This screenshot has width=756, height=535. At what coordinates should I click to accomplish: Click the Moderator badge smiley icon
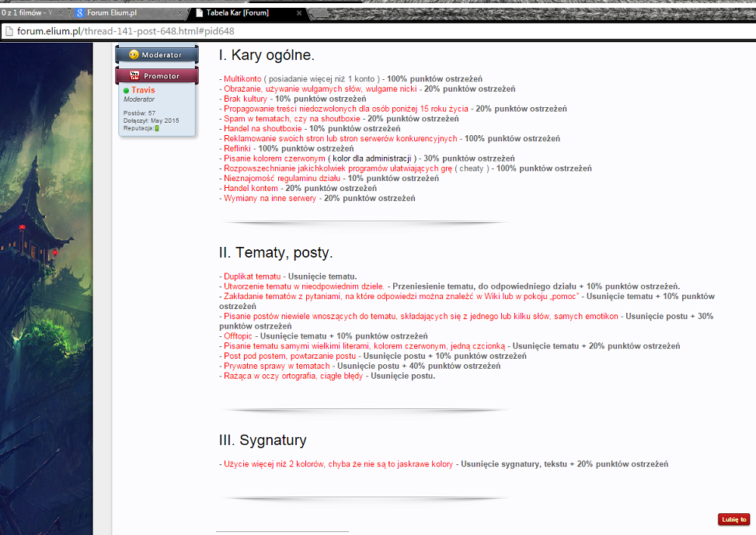pyautogui.click(x=134, y=55)
